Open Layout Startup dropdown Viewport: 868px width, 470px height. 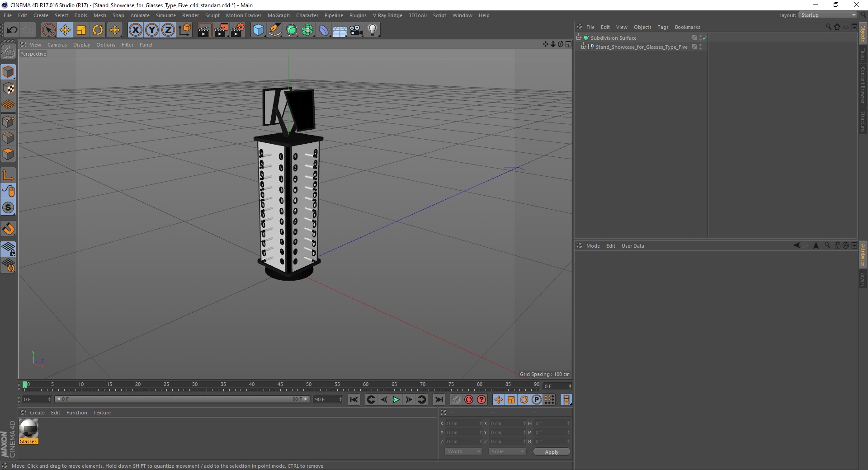click(828, 15)
